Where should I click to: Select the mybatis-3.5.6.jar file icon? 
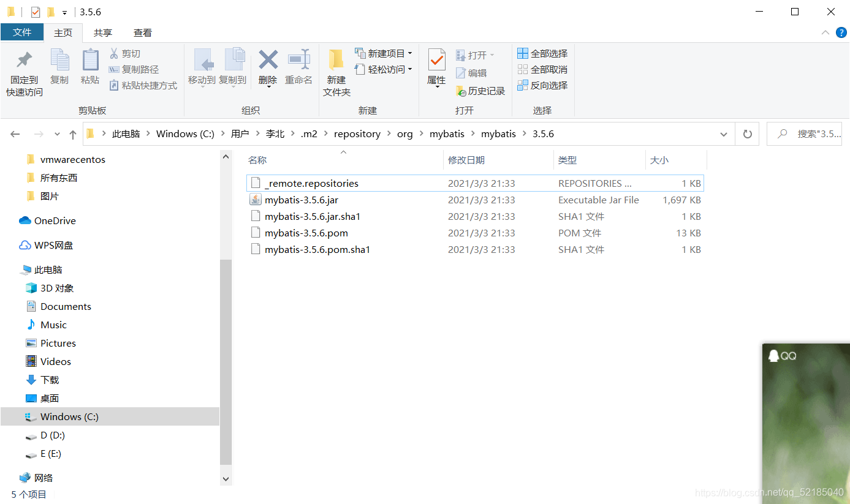pyautogui.click(x=256, y=200)
